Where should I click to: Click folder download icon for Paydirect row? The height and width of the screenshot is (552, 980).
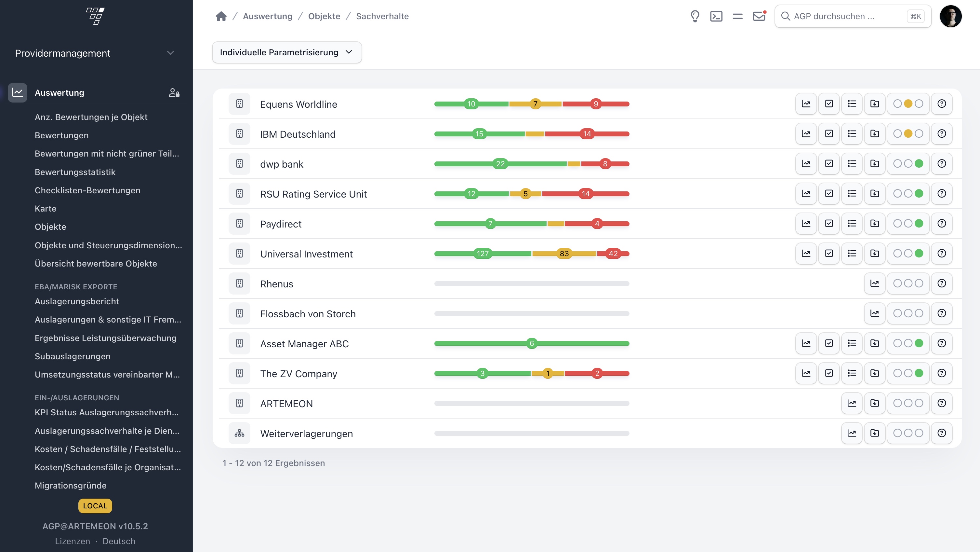coord(875,224)
